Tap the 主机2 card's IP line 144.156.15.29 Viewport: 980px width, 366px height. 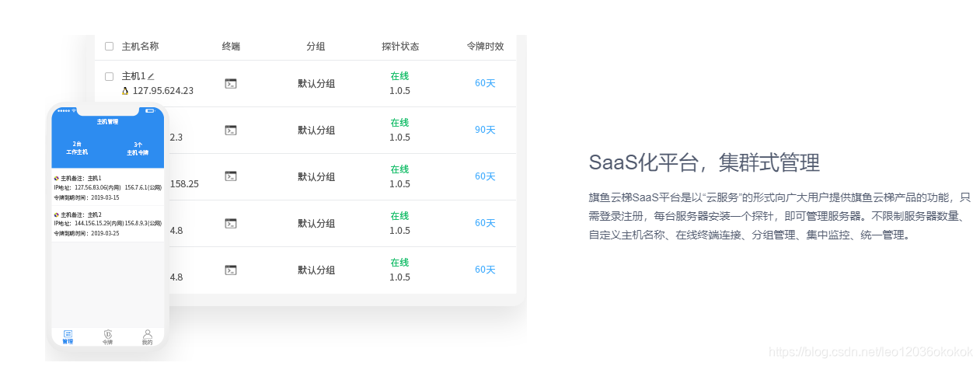(x=108, y=224)
